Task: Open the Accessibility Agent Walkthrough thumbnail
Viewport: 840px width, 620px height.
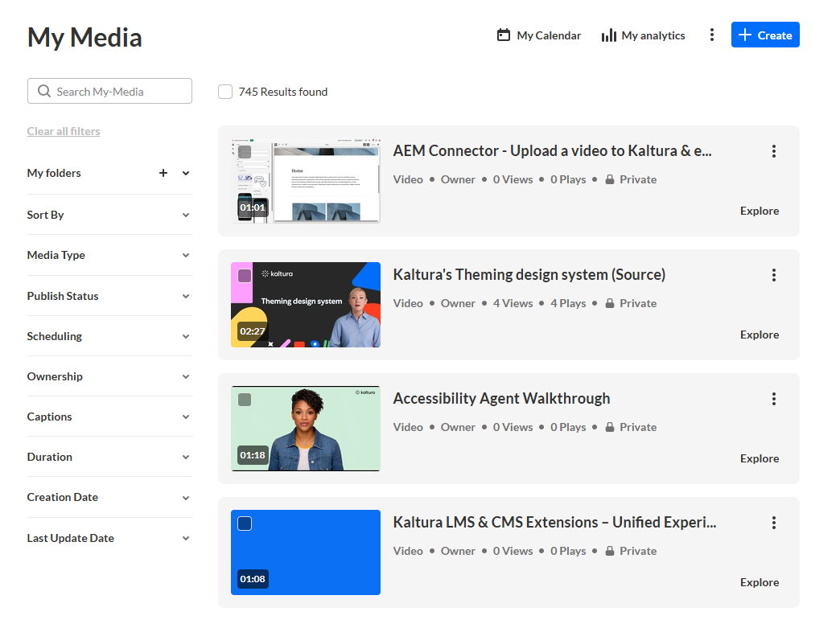Action: tap(306, 429)
